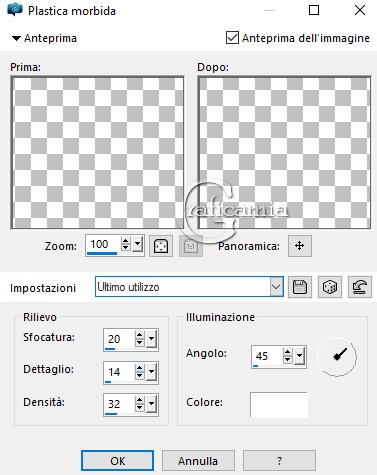This screenshot has width=377, height=475.
Task: Collapse the Anteprima preview section triangle
Action: (16, 38)
